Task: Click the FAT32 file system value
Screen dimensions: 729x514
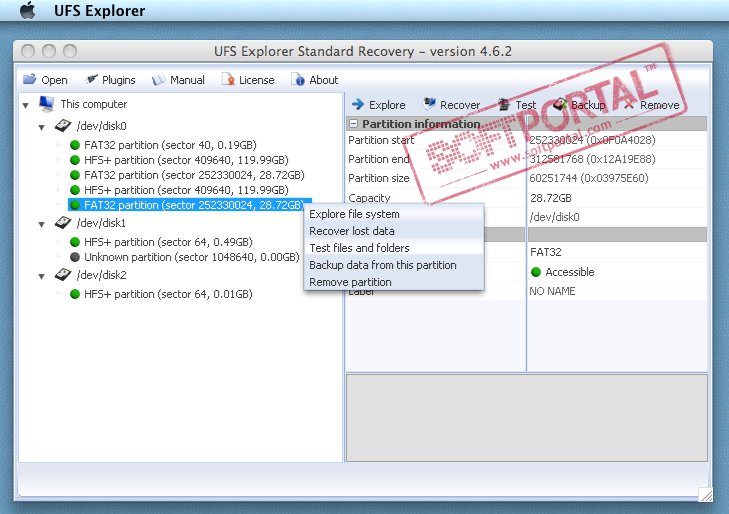Action: click(x=546, y=252)
